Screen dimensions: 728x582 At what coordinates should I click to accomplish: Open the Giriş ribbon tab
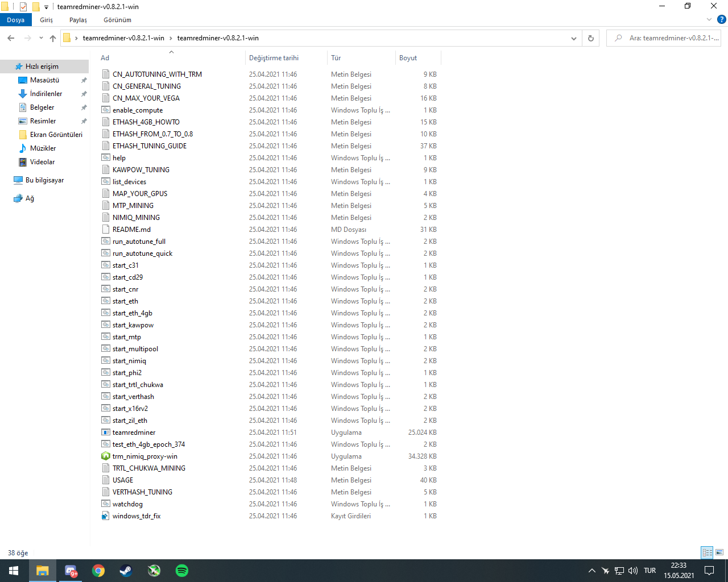click(46, 19)
